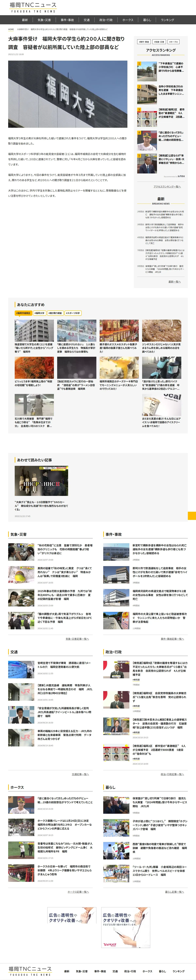Select the #聞き取り調査 recommendation tag

point(55,313)
